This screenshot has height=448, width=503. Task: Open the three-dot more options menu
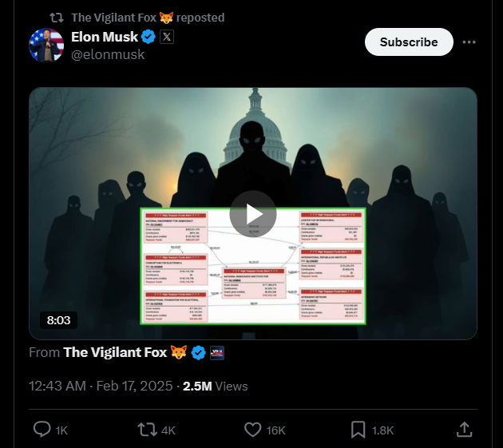click(x=469, y=42)
